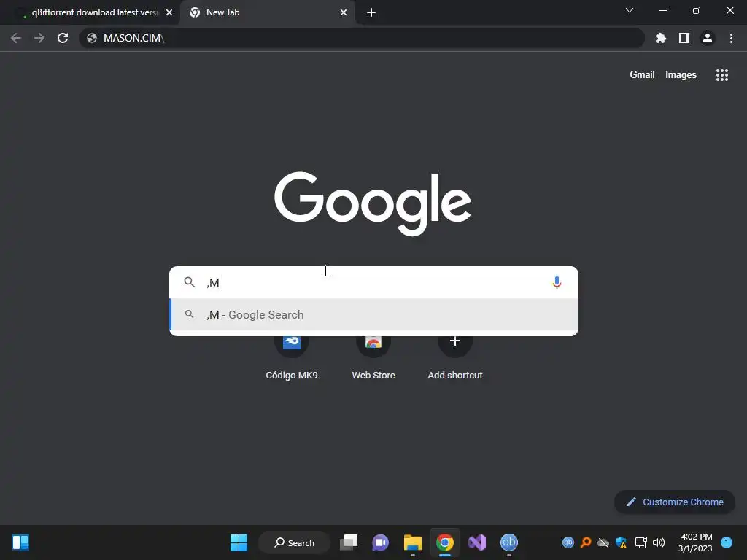The image size is (747, 560).
Task: Open the Gmail link
Action: tap(642, 75)
